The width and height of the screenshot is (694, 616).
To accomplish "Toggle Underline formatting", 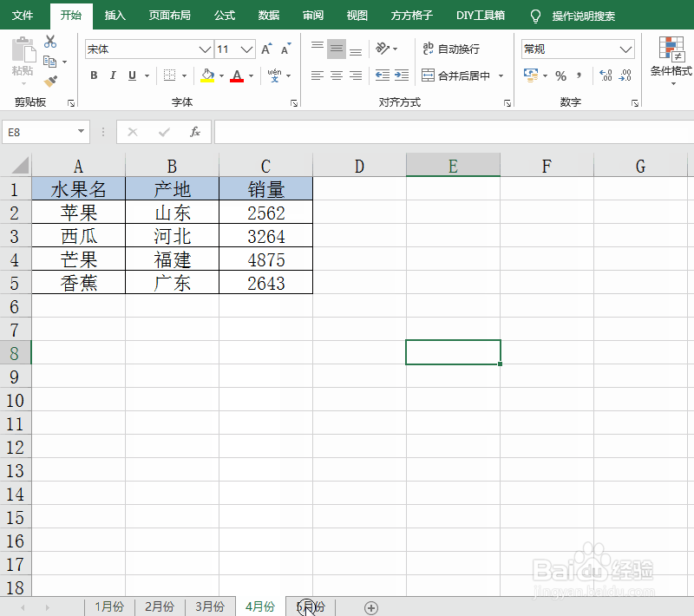I will coord(132,75).
